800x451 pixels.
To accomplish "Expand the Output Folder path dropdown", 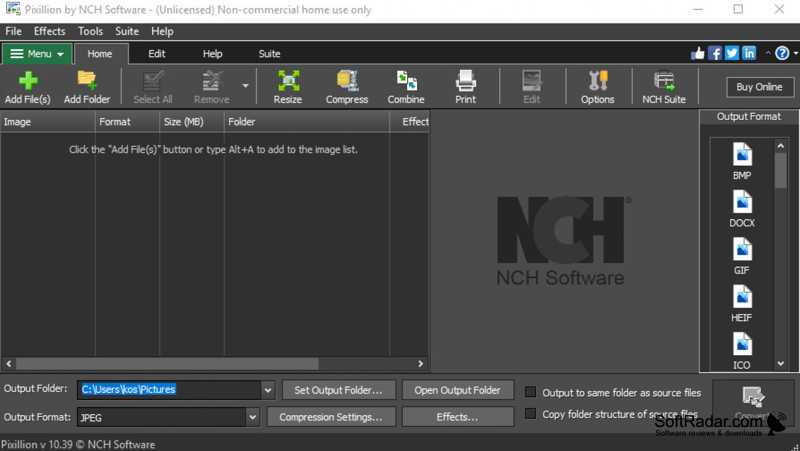I will pyautogui.click(x=267, y=390).
